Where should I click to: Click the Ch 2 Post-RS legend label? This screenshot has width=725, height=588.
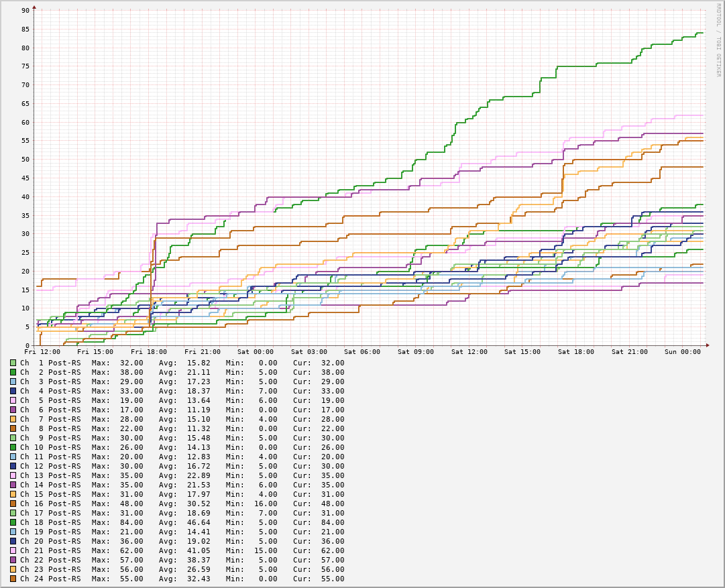(x=50, y=372)
